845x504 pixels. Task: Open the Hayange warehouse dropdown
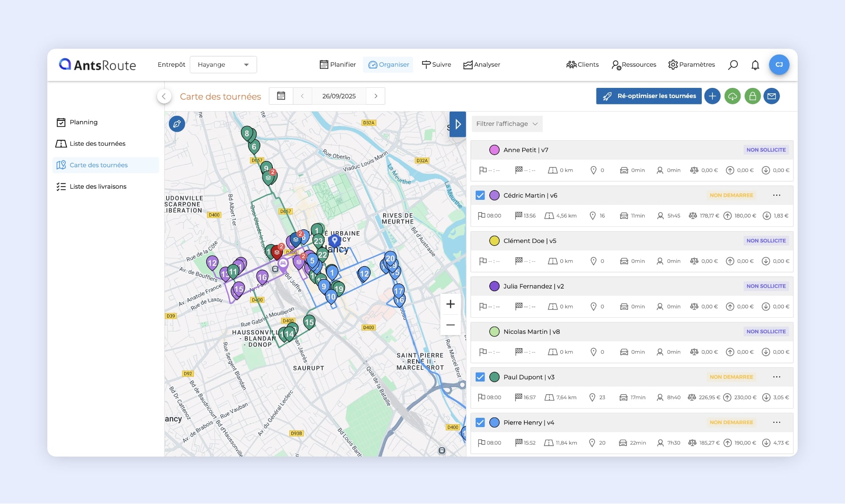click(x=223, y=65)
